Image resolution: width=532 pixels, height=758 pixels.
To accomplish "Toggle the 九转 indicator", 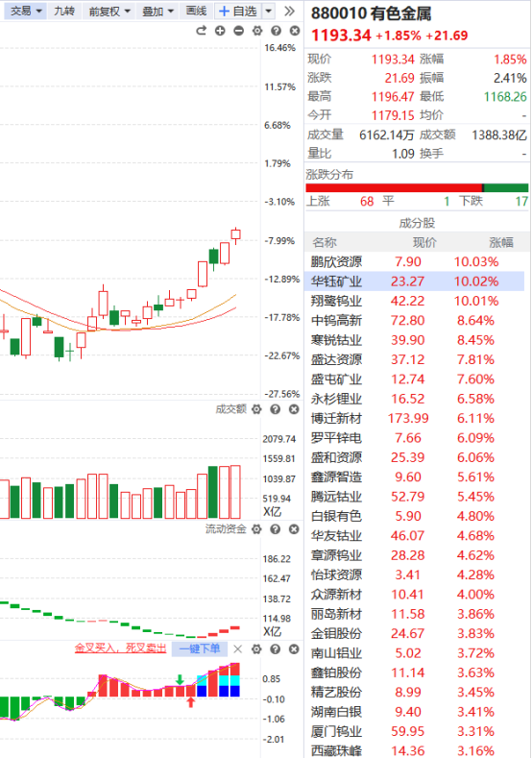I will point(63,11).
